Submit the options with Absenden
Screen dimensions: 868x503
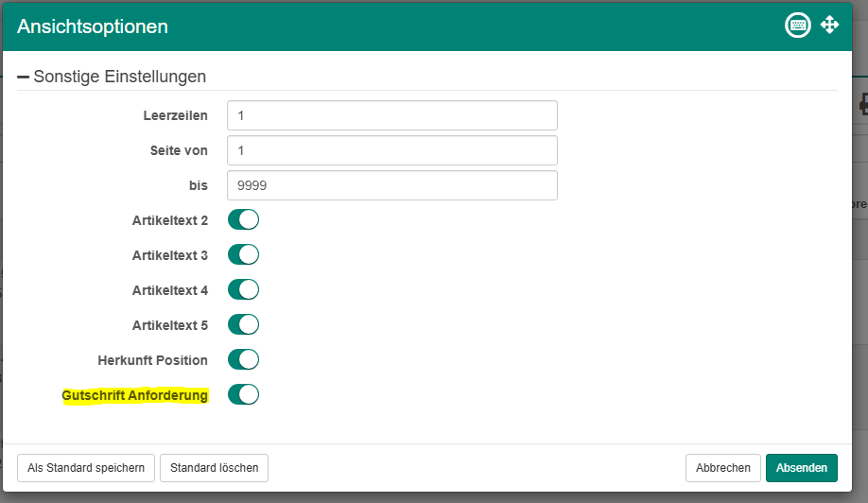tap(801, 468)
